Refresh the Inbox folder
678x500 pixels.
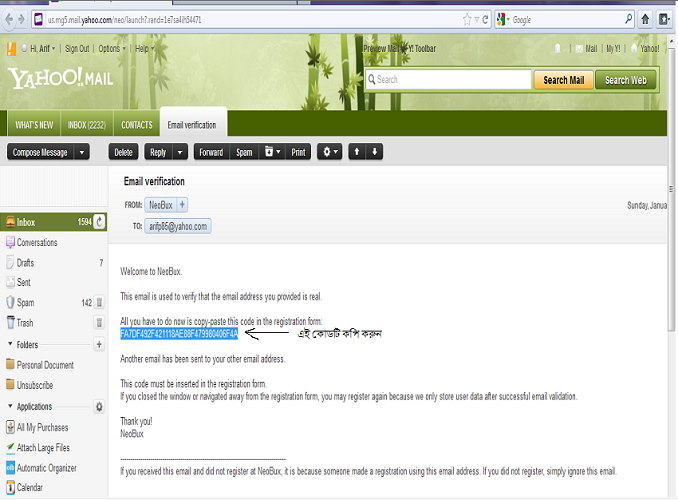99,222
